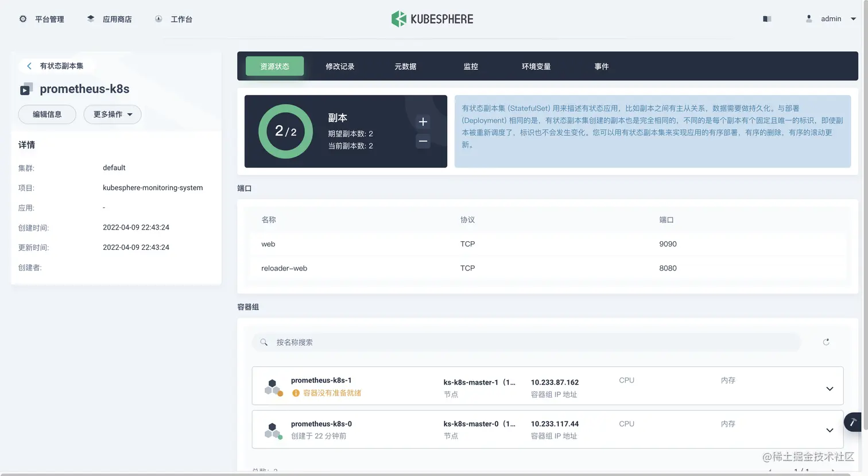Select port value 8080

pyautogui.click(x=668, y=268)
